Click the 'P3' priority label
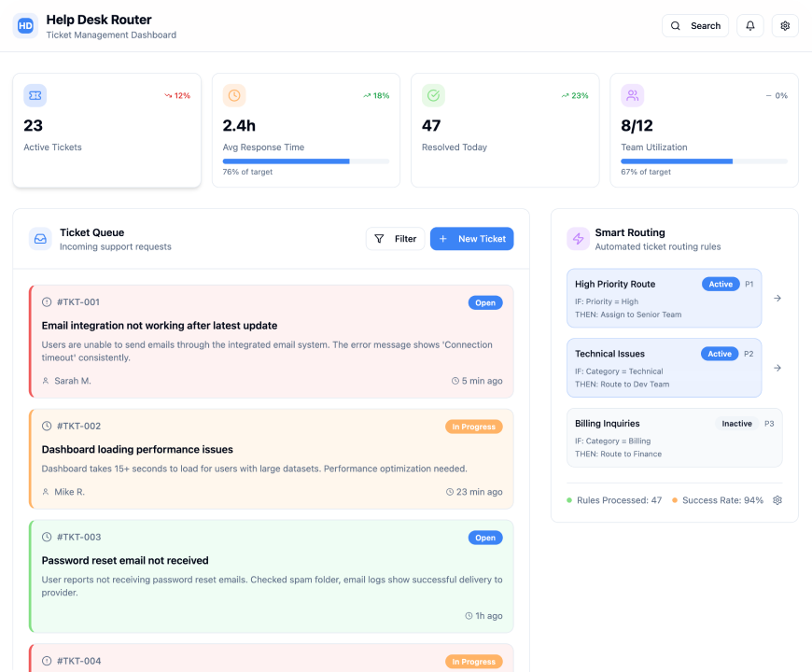This screenshot has width=812, height=672. pos(769,424)
